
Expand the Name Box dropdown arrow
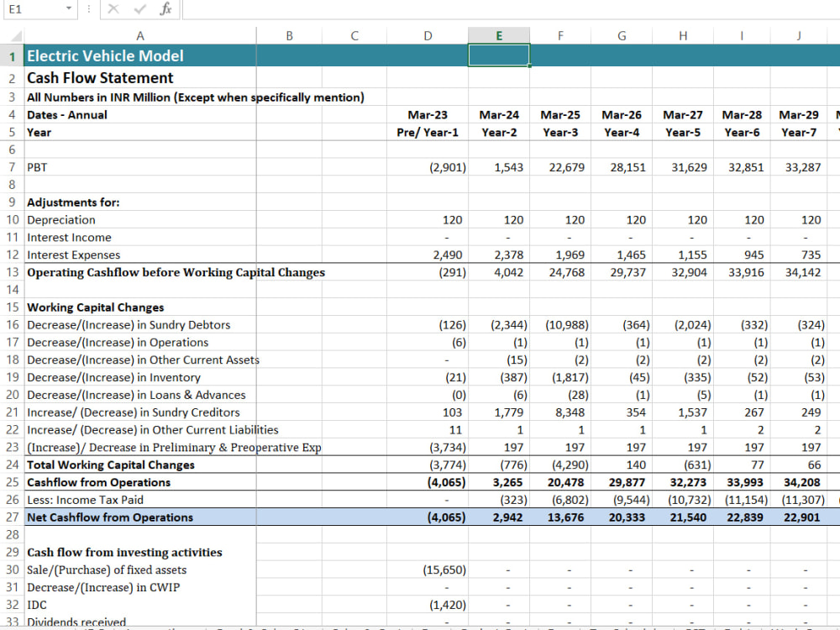[69, 9]
